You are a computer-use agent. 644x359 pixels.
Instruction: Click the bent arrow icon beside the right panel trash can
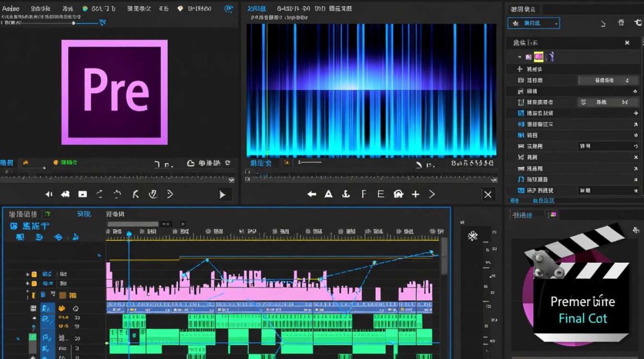(x=638, y=22)
